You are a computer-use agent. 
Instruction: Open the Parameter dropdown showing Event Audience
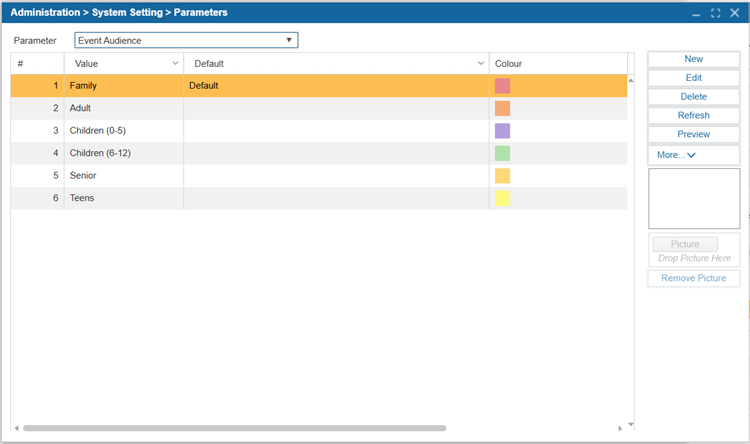point(186,40)
